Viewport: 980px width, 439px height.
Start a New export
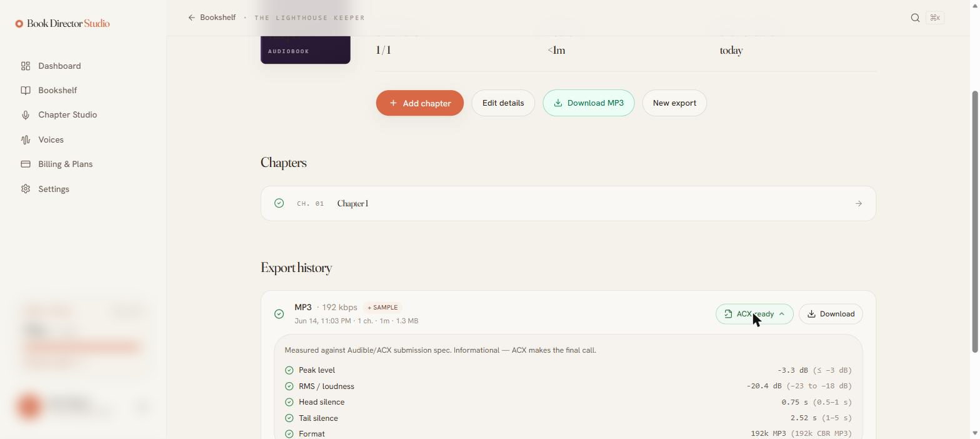[x=674, y=103]
